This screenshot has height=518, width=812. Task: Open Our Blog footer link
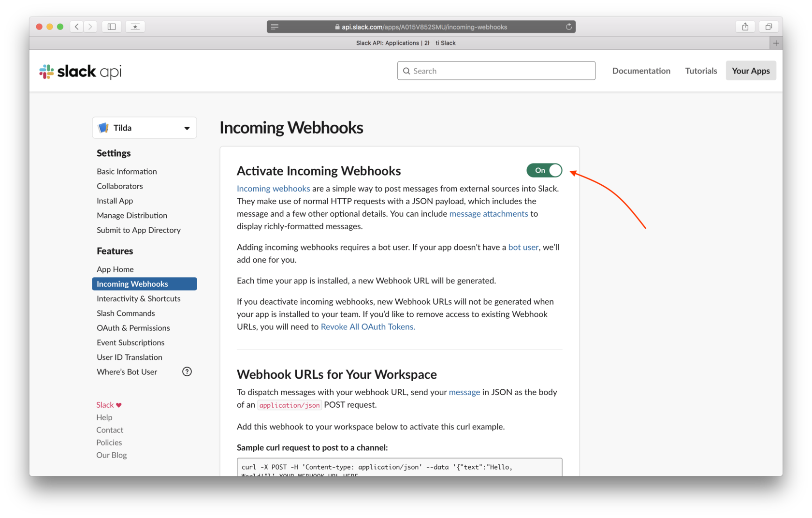(111, 455)
